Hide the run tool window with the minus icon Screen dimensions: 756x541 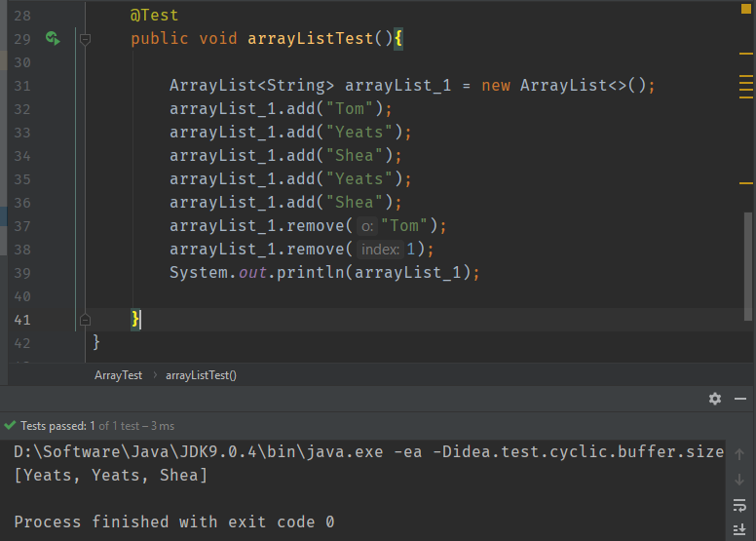tap(740, 399)
